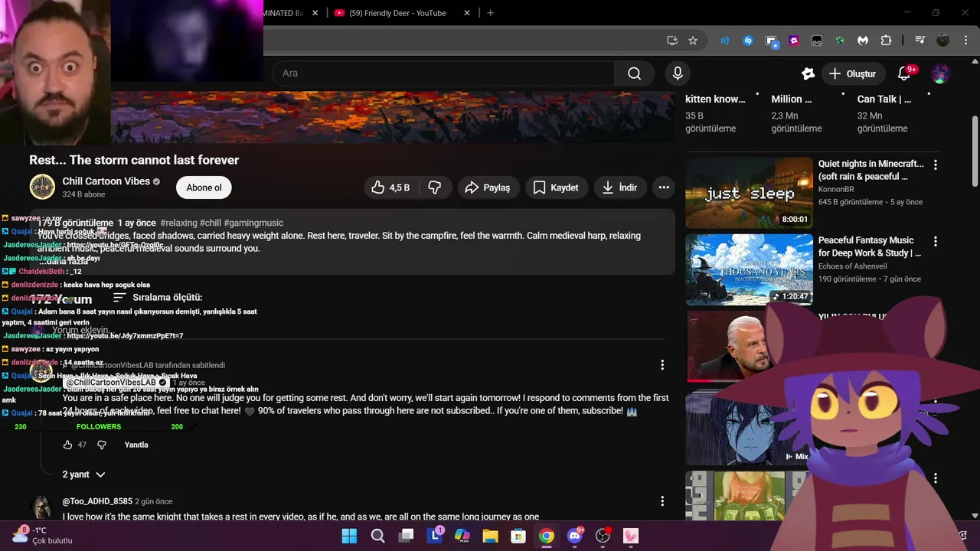The image size is (980, 551).
Task: Open the Shazam extension icon
Action: 748,41
